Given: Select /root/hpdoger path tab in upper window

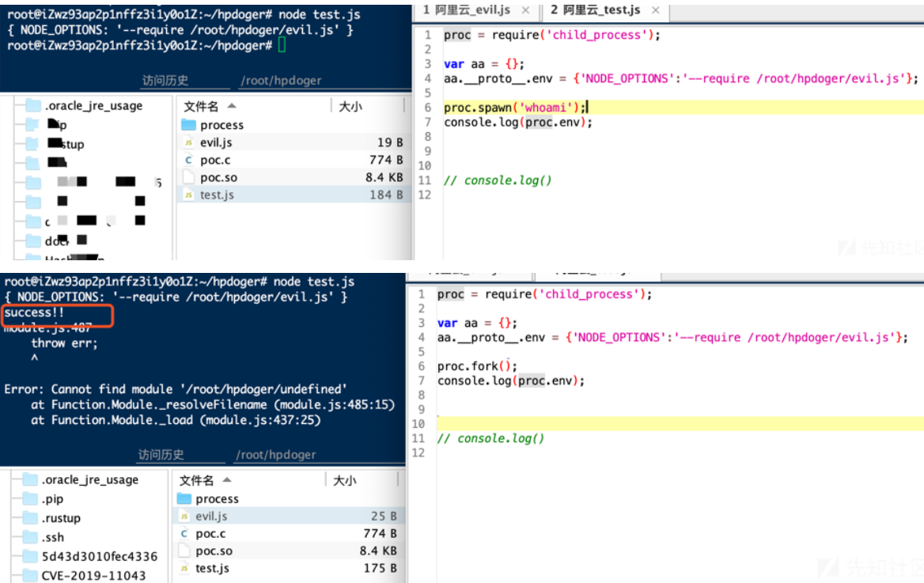Looking at the screenshot, I should 281,80.
